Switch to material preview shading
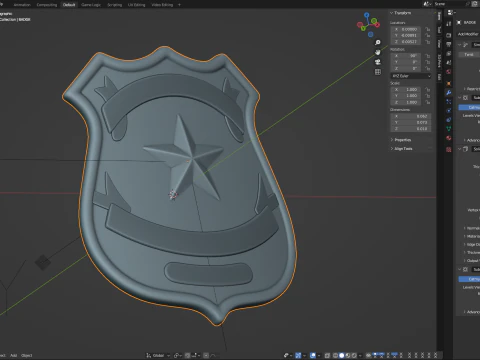Screen dimensions: 480x360 [x=348, y=355]
